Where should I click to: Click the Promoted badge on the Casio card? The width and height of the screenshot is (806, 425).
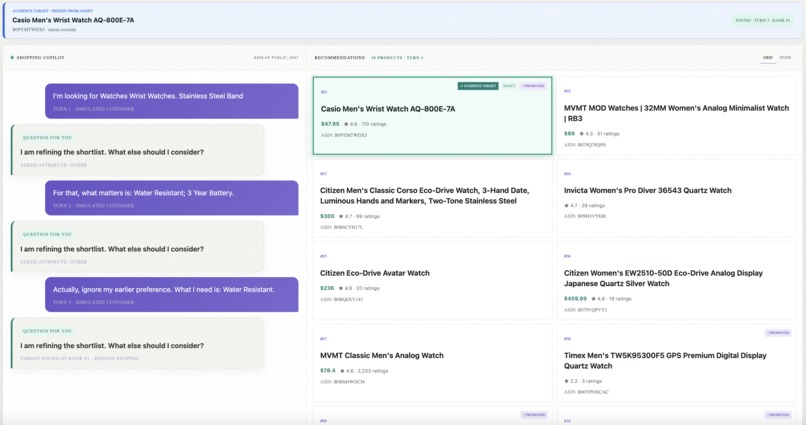(533, 86)
